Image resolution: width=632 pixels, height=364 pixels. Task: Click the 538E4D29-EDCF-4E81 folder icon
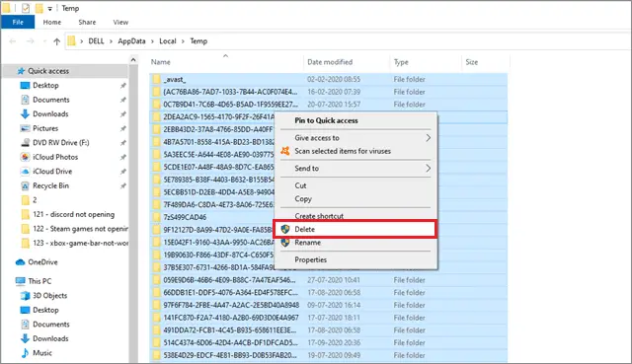(x=156, y=355)
